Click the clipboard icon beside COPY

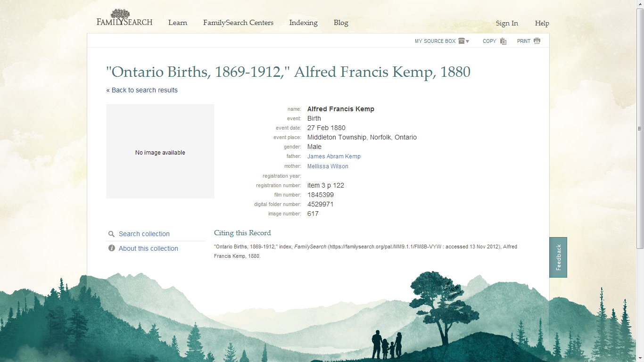[x=503, y=41]
